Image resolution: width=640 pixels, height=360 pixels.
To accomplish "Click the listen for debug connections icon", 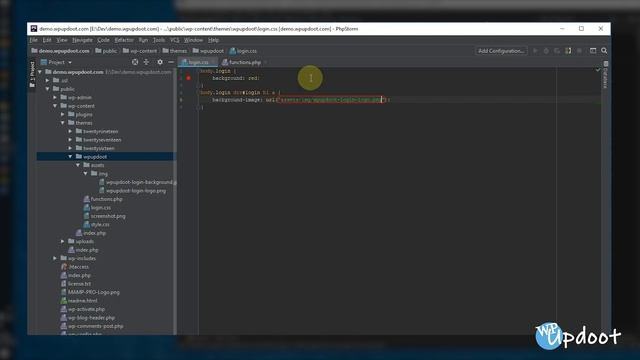I will (568, 51).
